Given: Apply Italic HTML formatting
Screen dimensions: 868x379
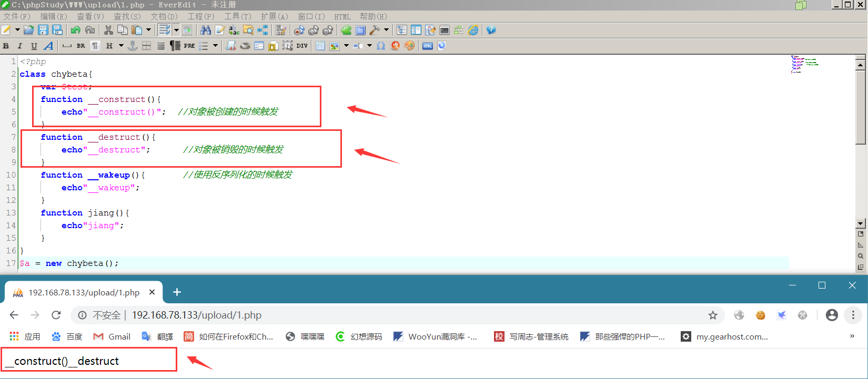Looking at the screenshot, I should [x=20, y=46].
